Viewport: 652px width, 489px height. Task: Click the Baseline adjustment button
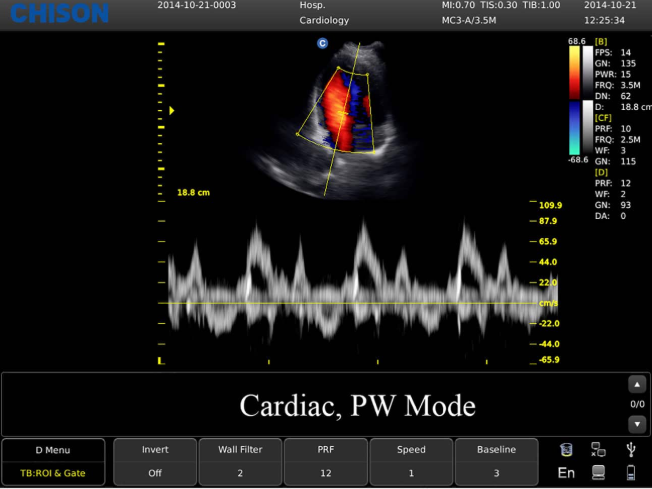click(x=495, y=461)
